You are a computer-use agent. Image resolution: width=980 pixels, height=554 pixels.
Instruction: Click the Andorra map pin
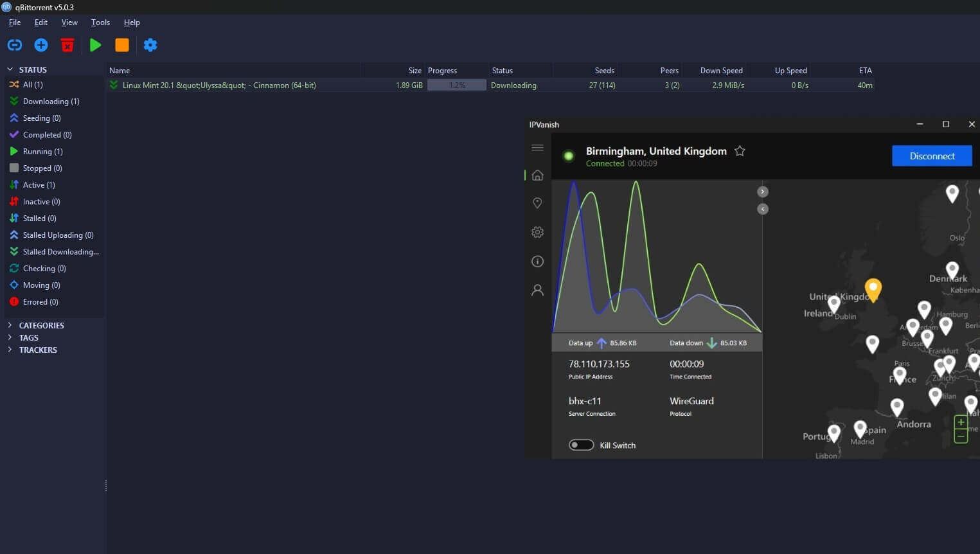tap(897, 407)
